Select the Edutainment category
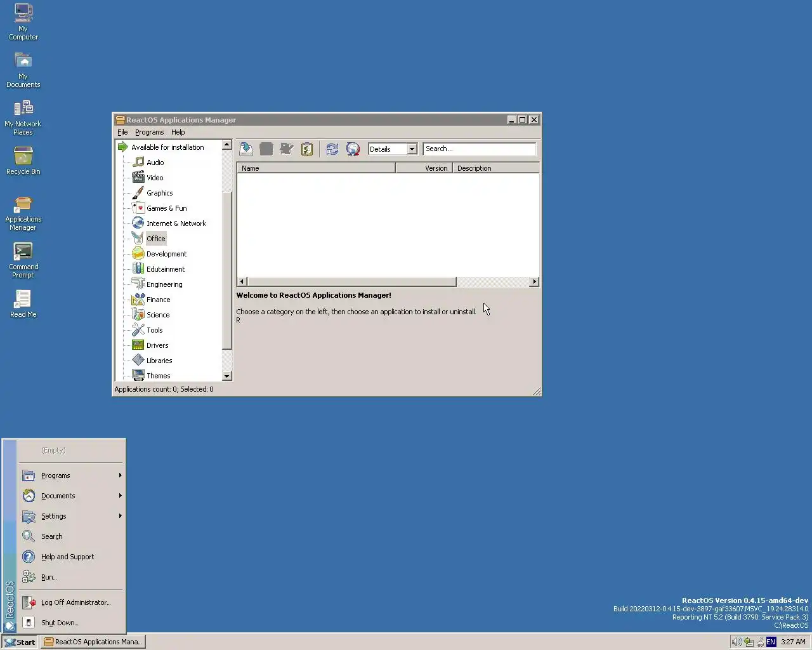 point(166,269)
